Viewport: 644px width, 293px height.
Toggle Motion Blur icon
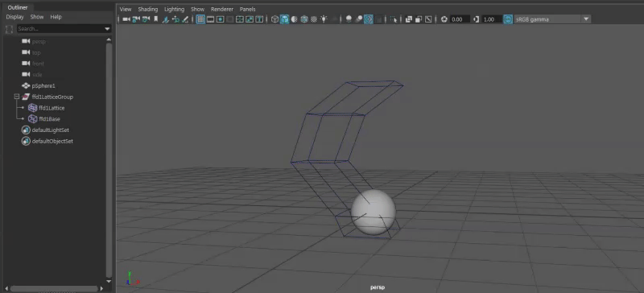[359, 19]
